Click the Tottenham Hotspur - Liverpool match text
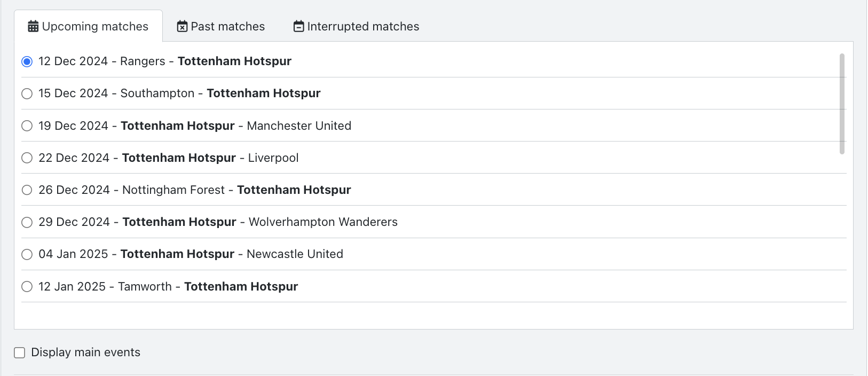 coord(210,158)
